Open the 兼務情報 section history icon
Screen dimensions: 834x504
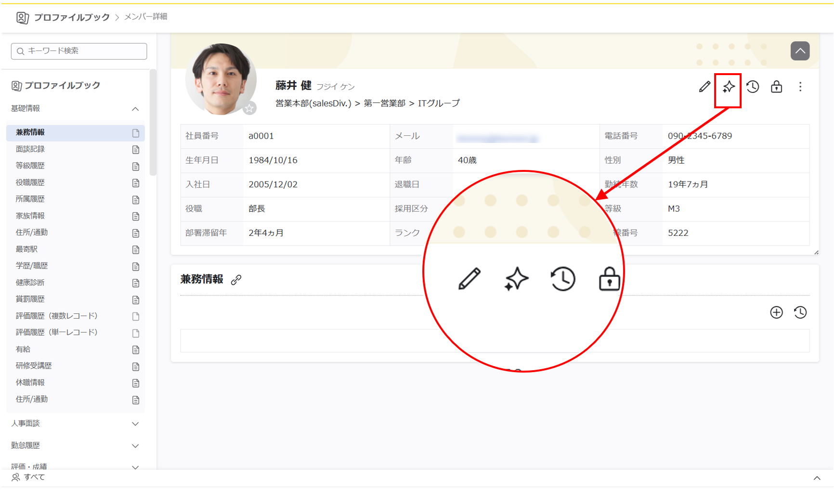[800, 312]
